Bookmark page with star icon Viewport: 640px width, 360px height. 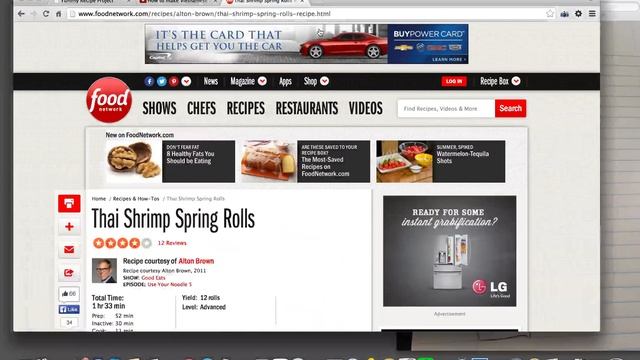tap(550, 13)
